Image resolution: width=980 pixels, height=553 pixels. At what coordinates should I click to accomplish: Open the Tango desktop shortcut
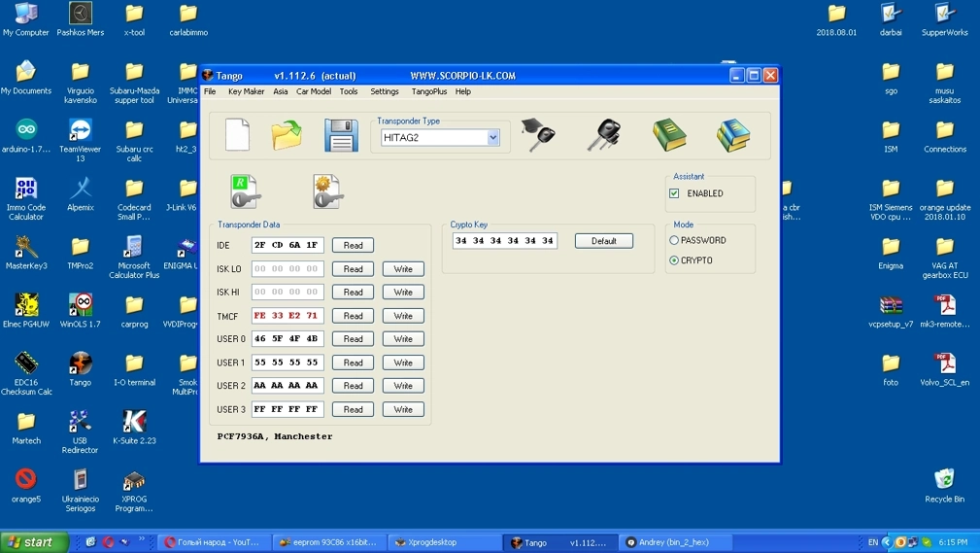(x=80, y=369)
